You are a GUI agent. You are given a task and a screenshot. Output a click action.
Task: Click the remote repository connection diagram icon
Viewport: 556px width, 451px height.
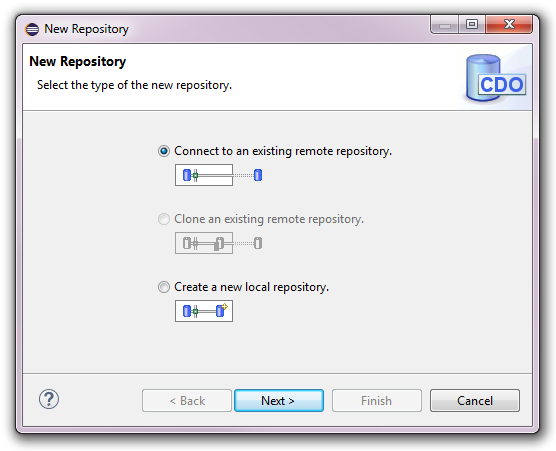click(204, 175)
